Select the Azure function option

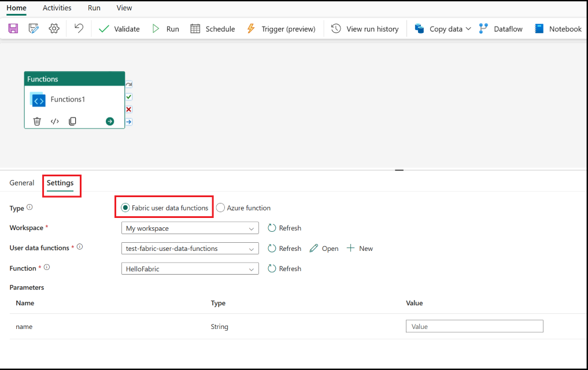[x=220, y=207]
